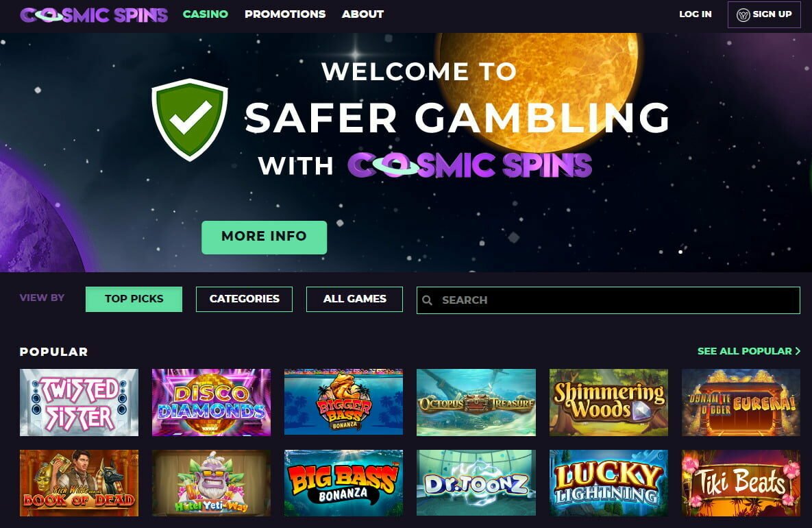Open the Disco Diamonds game tile
This screenshot has height=528, width=812.
(211, 402)
